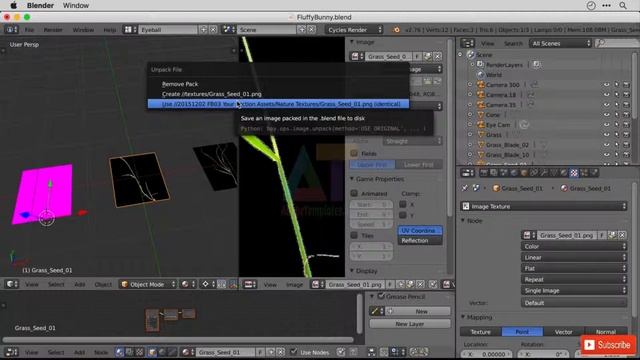Image resolution: width=640 pixels, height=360 pixels.
Task: Open the Render menu in Blender header
Action: point(53,30)
